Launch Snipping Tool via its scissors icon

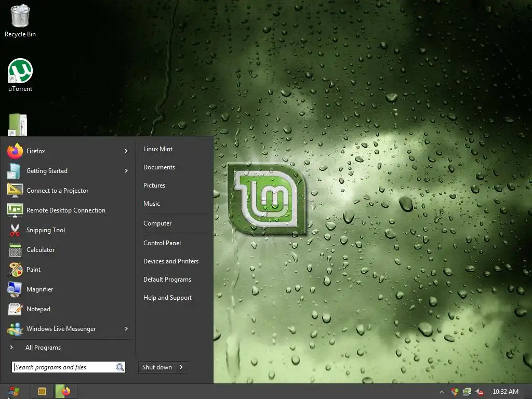coord(15,230)
